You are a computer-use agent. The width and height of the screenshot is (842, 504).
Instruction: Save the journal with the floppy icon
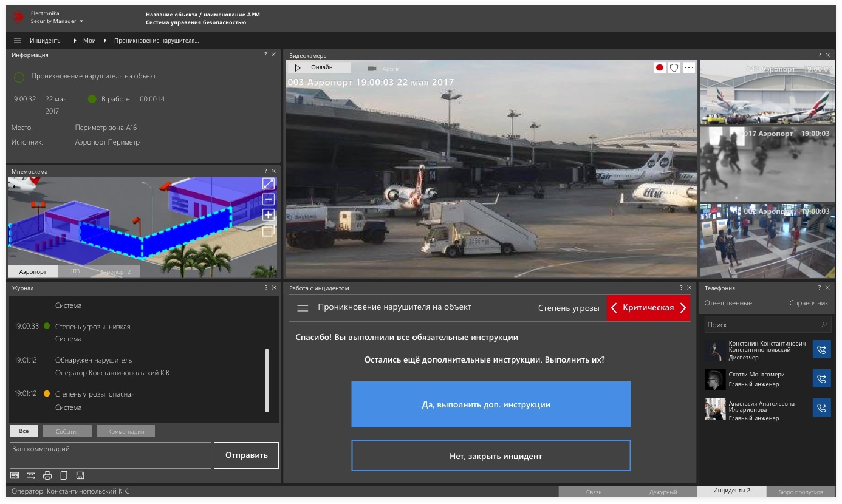coord(80,475)
